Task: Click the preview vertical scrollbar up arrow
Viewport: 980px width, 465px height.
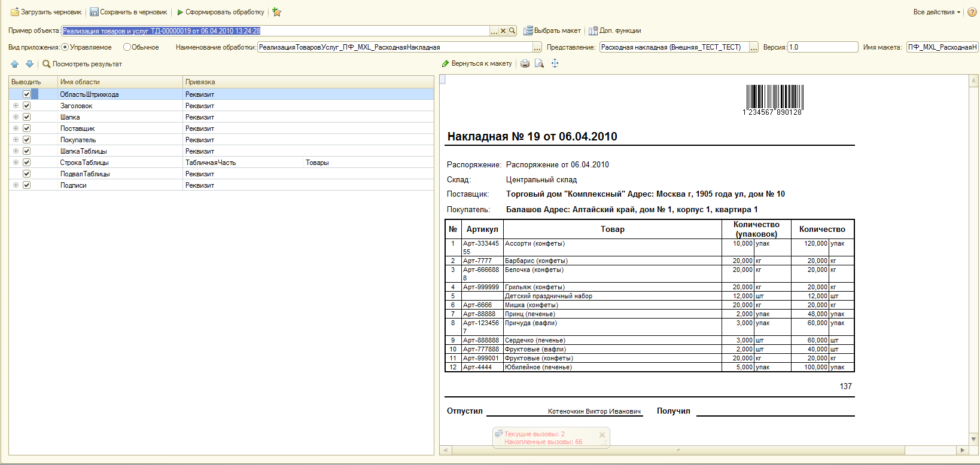Action: click(x=973, y=81)
